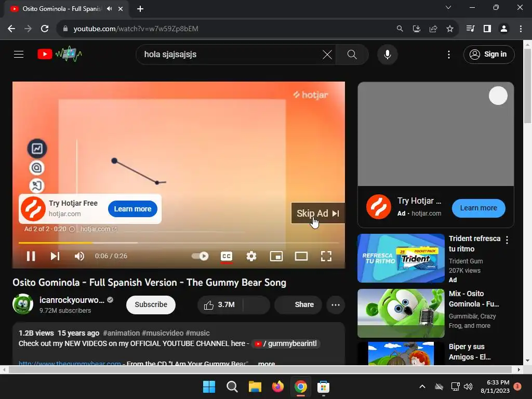Jump to next video
Viewport: 532px width, 399px height.
coord(55,256)
